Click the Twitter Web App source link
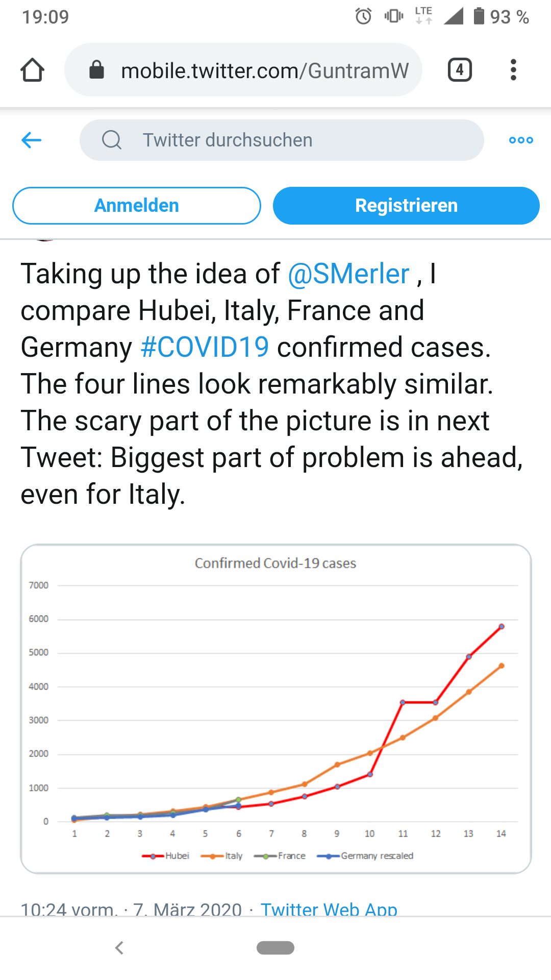The height and width of the screenshot is (980, 551). click(329, 909)
